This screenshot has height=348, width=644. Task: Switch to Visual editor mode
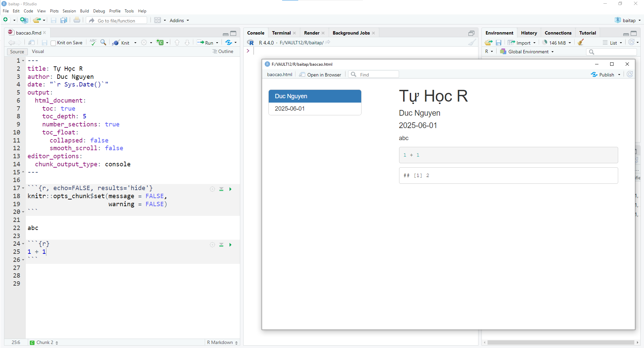coord(38,52)
